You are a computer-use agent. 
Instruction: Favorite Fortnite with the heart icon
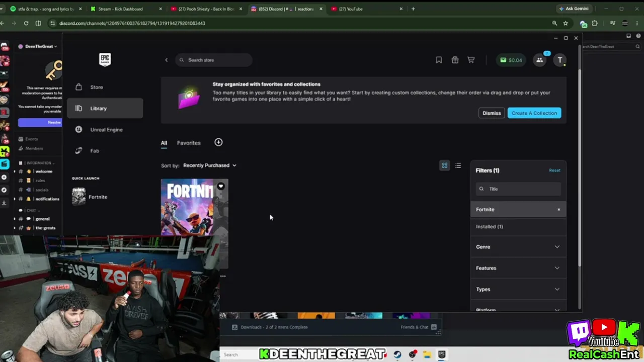(x=221, y=186)
